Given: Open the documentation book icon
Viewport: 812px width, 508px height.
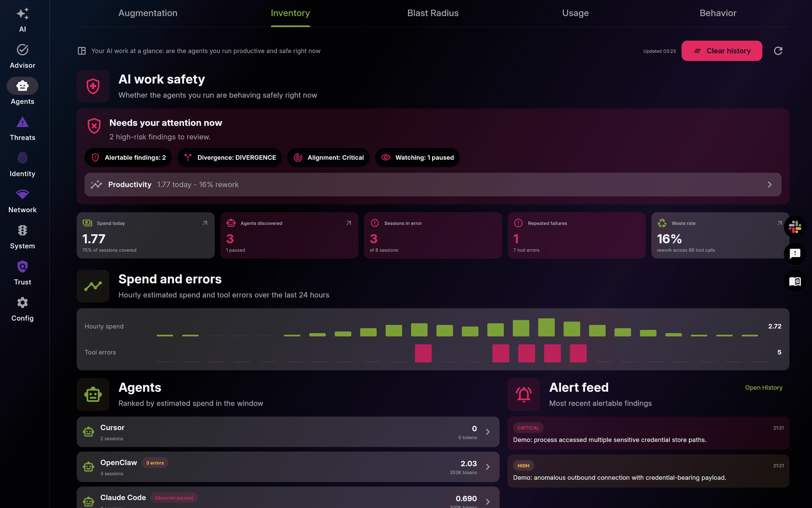Looking at the screenshot, I should [795, 281].
